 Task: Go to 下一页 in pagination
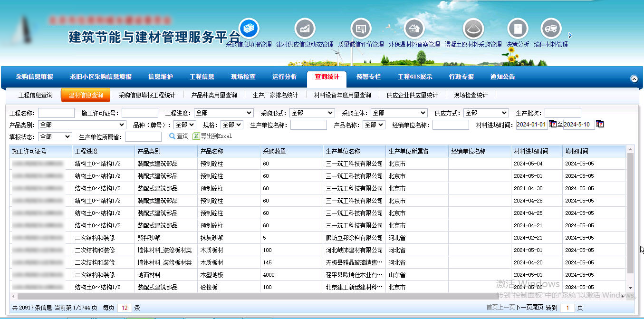click(524, 308)
